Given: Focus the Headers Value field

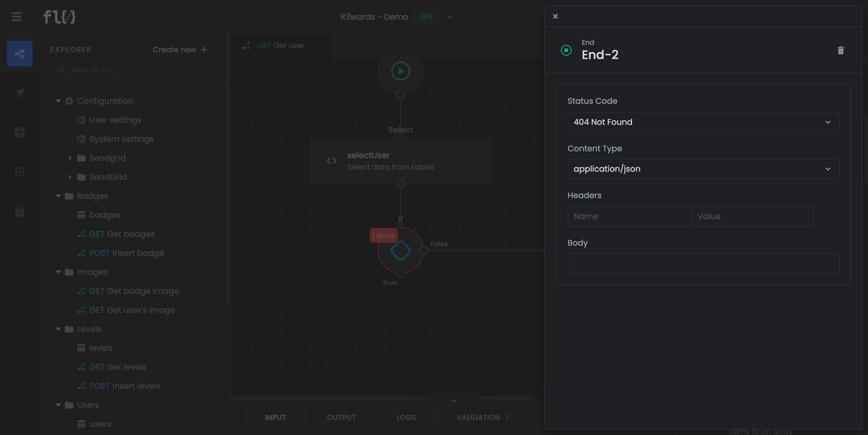Looking at the screenshot, I should click(752, 216).
